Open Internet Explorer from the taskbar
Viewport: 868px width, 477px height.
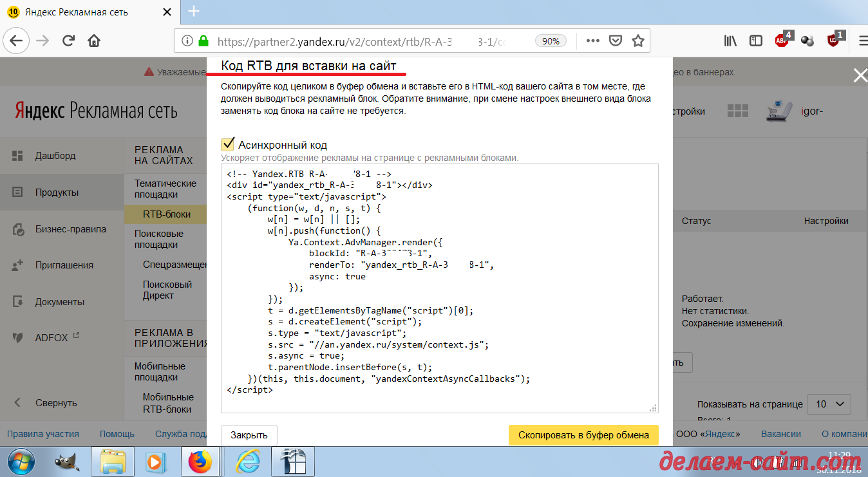point(247,462)
